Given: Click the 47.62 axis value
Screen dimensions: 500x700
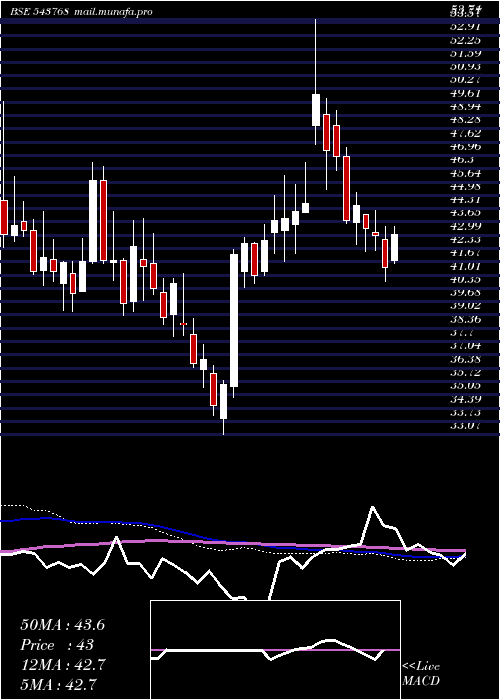Looking at the screenshot, I should pos(466,133).
